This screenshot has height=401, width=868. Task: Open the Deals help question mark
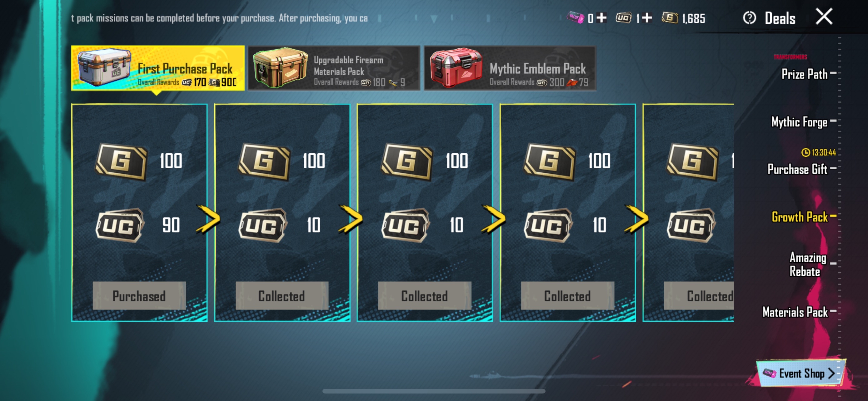click(749, 18)
